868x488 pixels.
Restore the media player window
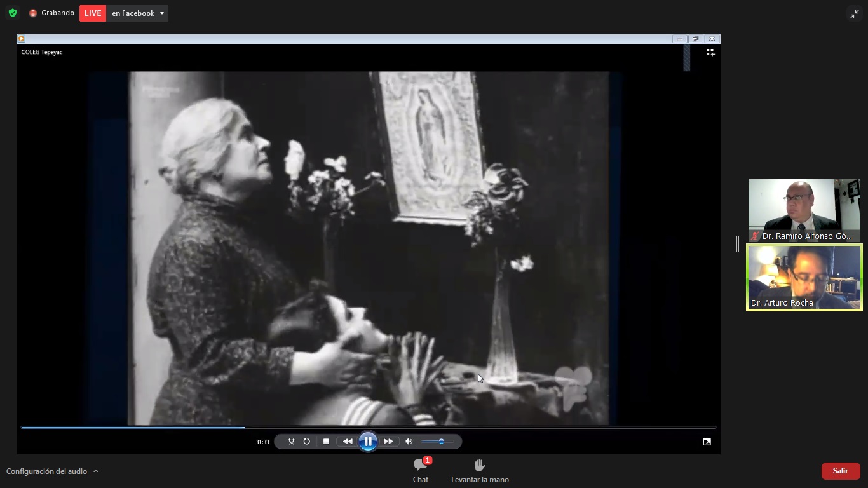coord(696,39)
